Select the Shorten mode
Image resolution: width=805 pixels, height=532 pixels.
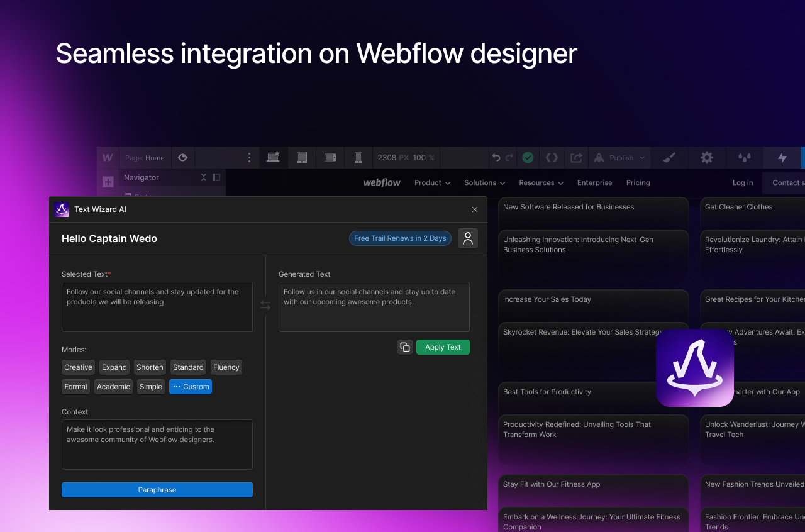(x=150, y=367)
